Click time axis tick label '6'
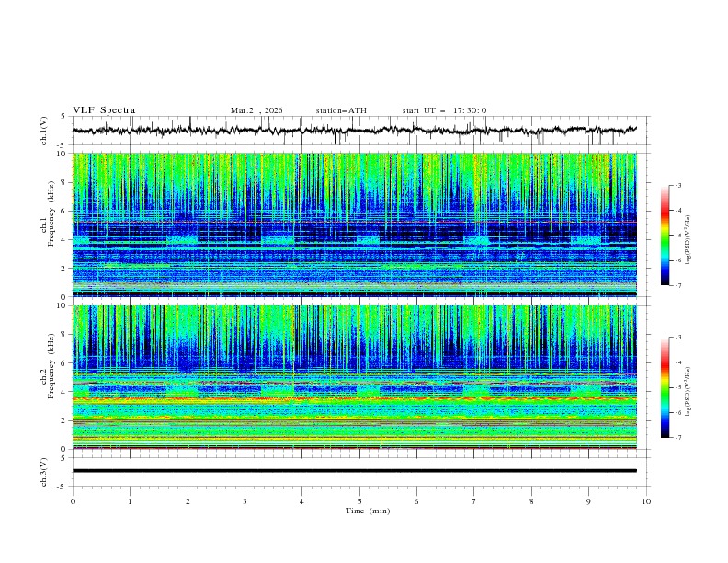 [x=416, y=501]
